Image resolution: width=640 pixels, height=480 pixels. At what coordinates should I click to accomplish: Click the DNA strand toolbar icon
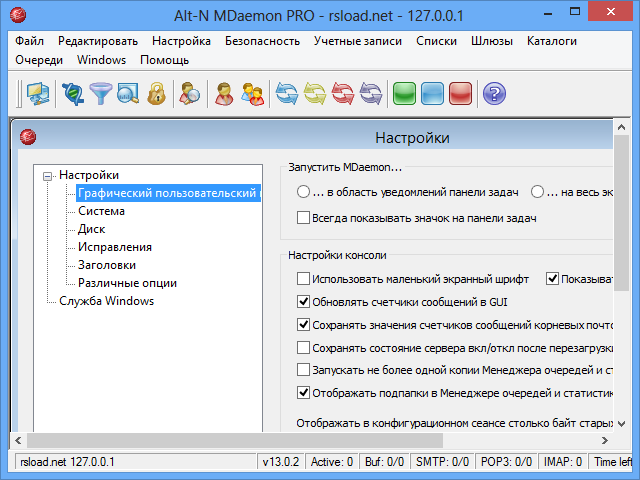point(73,94)
